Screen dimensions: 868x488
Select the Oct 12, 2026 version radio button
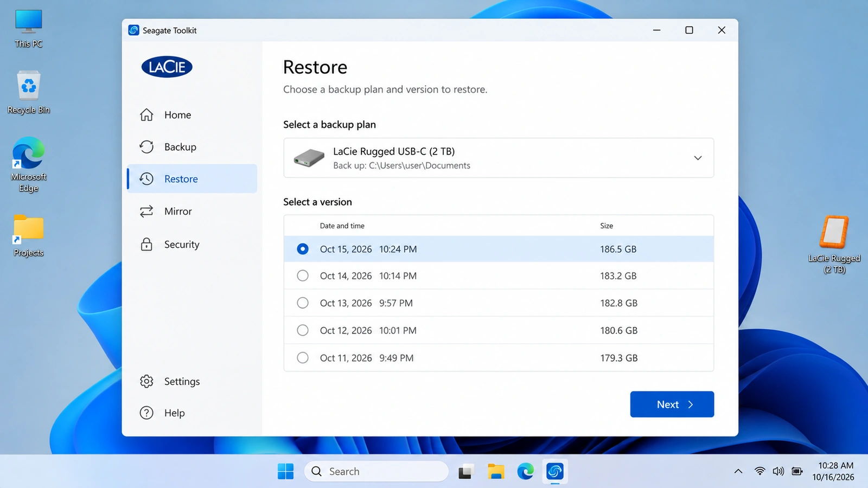303,330
